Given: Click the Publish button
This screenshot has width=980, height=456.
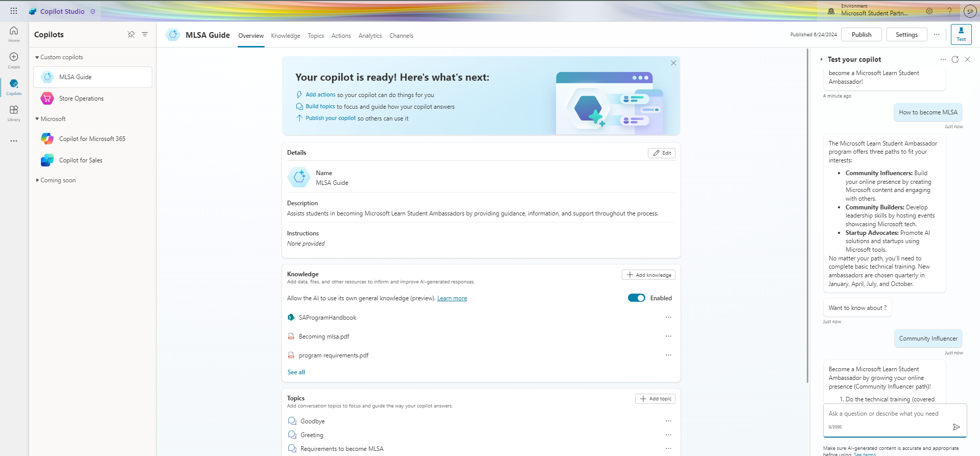Looking at the screenshot, I should pyautogui.click(x=861, y=35).
